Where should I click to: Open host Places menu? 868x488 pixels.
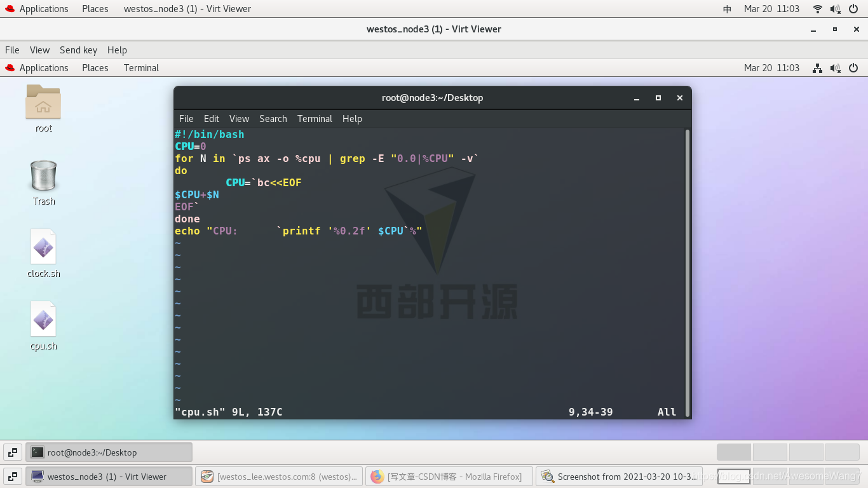[x=95, y=9]
